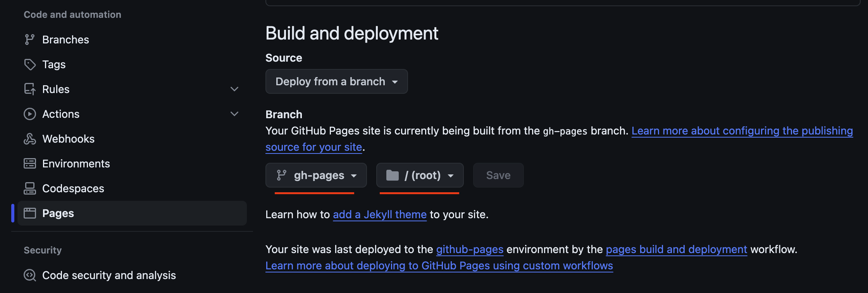The image size is (868, 293).
Task: Open pages build and deployment workflow link
Action: click(677, 249)
